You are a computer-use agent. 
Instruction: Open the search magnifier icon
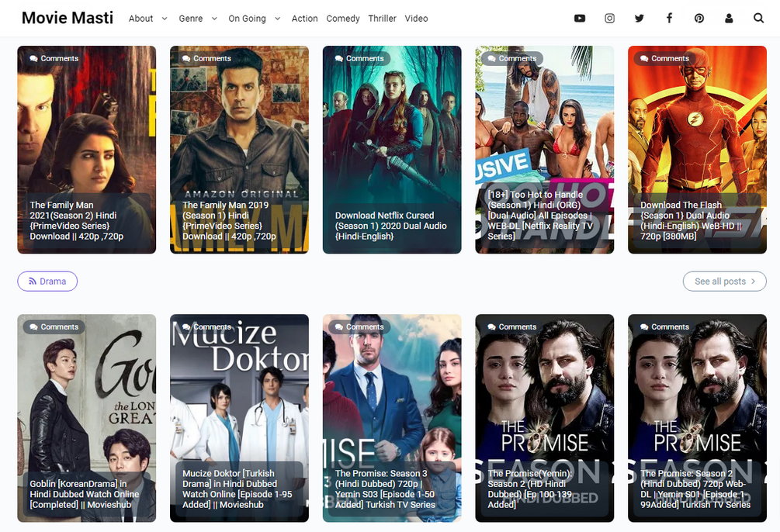pyautogui.click(x=758, y=19)
